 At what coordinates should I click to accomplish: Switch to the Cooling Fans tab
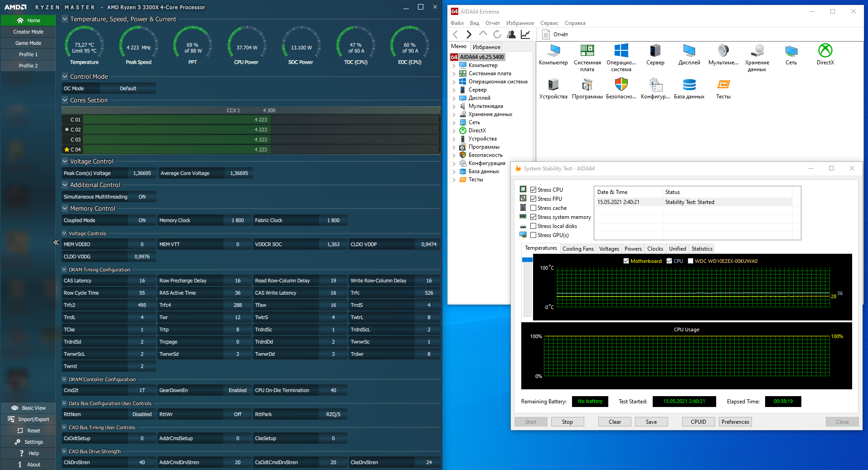click(578, 249)
